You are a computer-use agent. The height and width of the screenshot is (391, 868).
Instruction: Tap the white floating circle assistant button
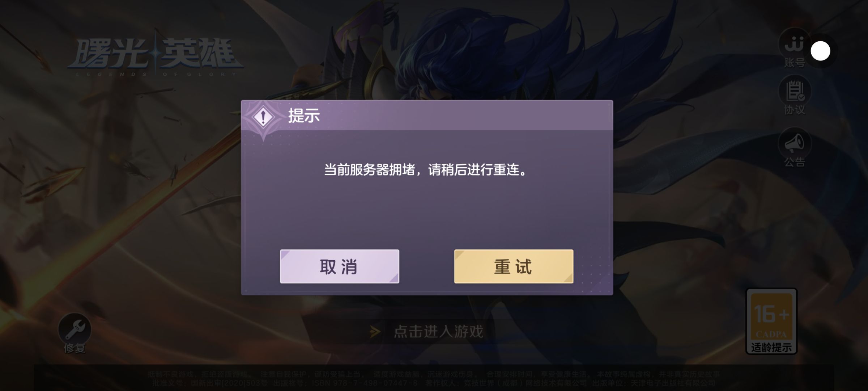[820, 51]
